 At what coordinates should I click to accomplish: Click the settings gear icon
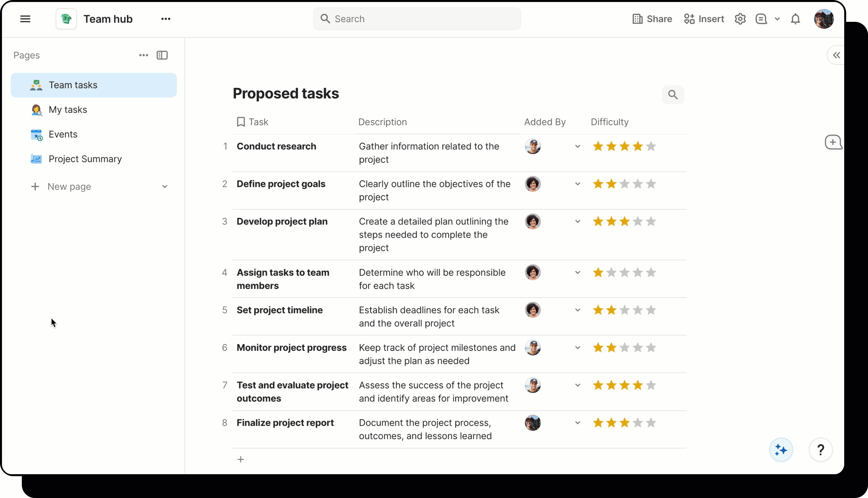740,19
